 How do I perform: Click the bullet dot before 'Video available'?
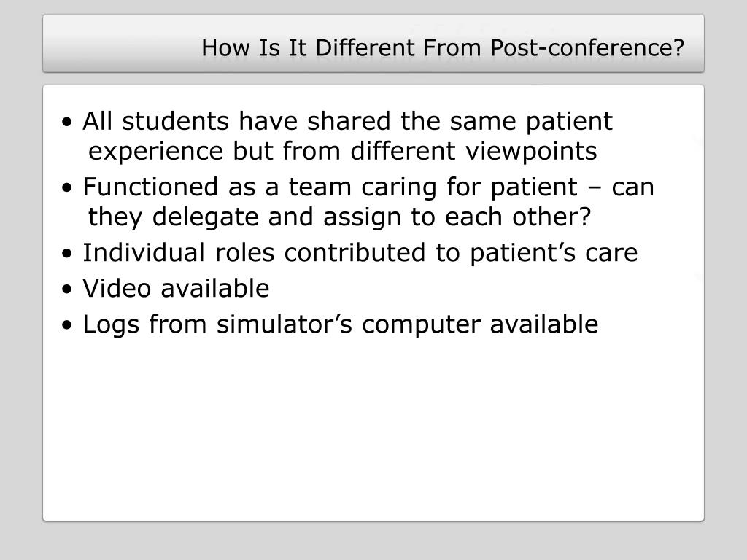tap(67, 289)
